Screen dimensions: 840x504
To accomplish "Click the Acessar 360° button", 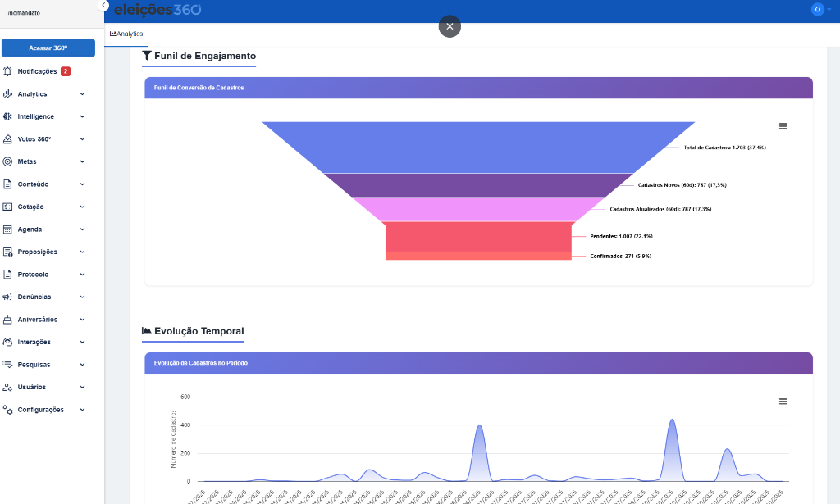I will tap(48, 48).
